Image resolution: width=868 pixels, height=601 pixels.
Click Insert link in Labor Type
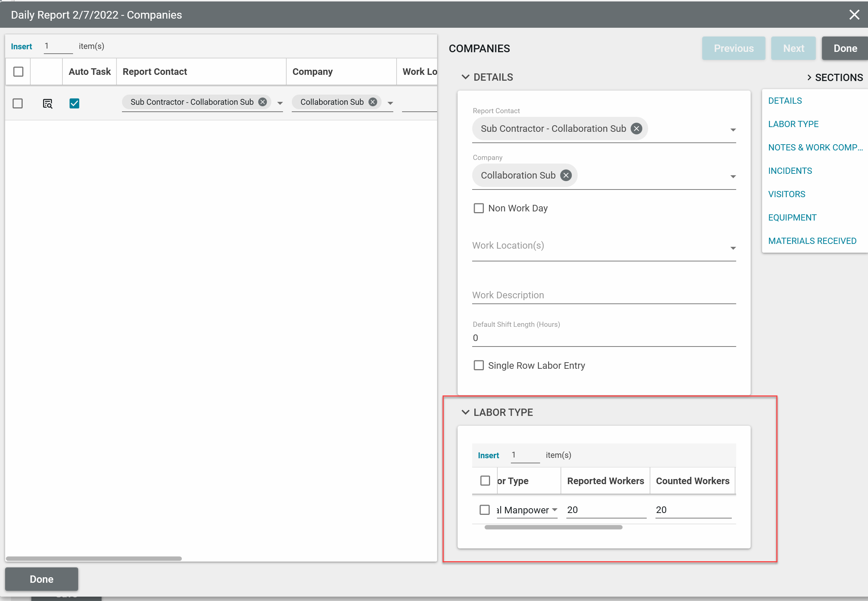488,455
